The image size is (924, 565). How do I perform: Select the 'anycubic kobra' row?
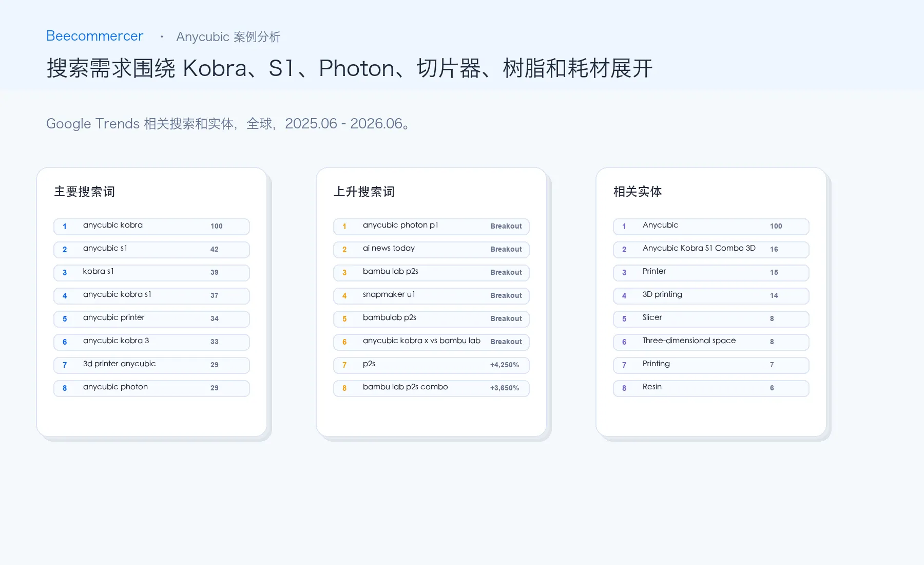point(151,227)
